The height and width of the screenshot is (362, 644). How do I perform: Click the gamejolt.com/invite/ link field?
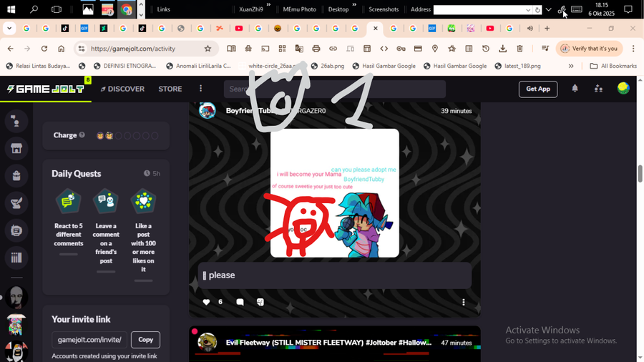tap(89, 339)
